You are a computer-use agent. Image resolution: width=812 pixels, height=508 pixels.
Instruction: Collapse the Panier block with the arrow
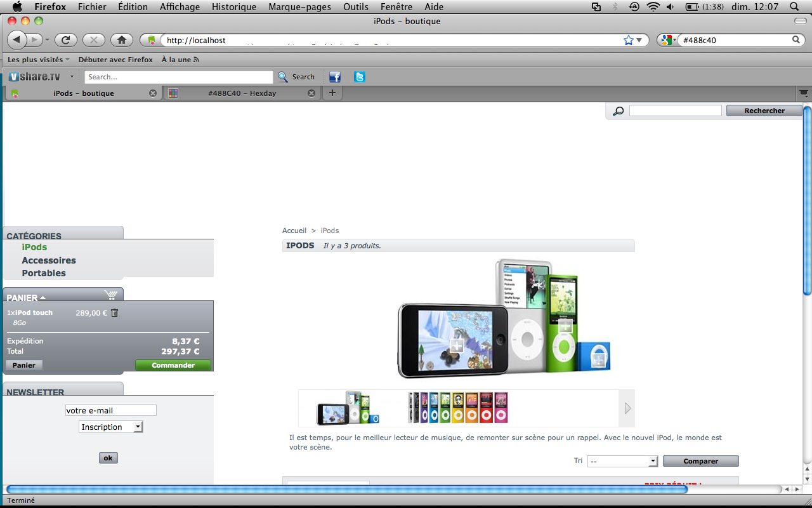tap(43, 298)
